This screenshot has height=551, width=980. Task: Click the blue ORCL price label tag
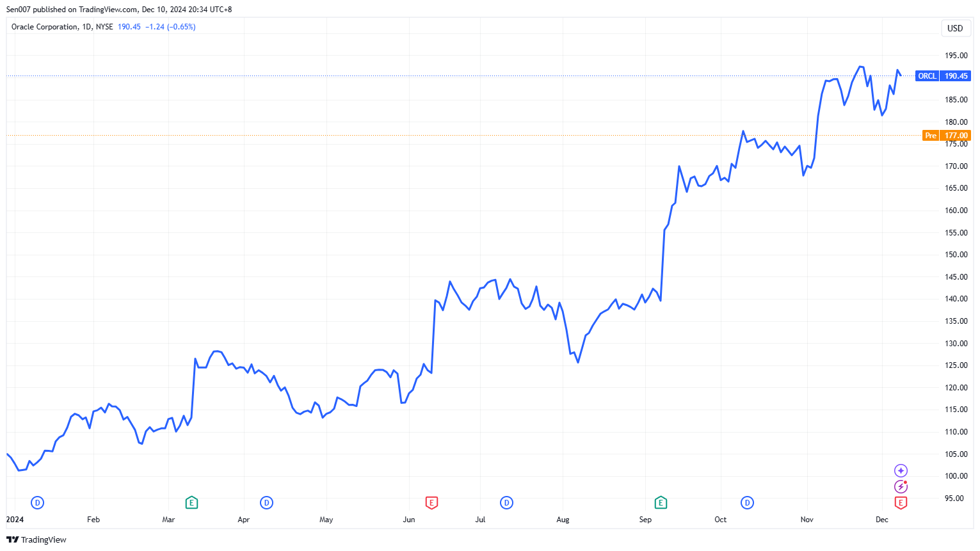pos(943,76)
